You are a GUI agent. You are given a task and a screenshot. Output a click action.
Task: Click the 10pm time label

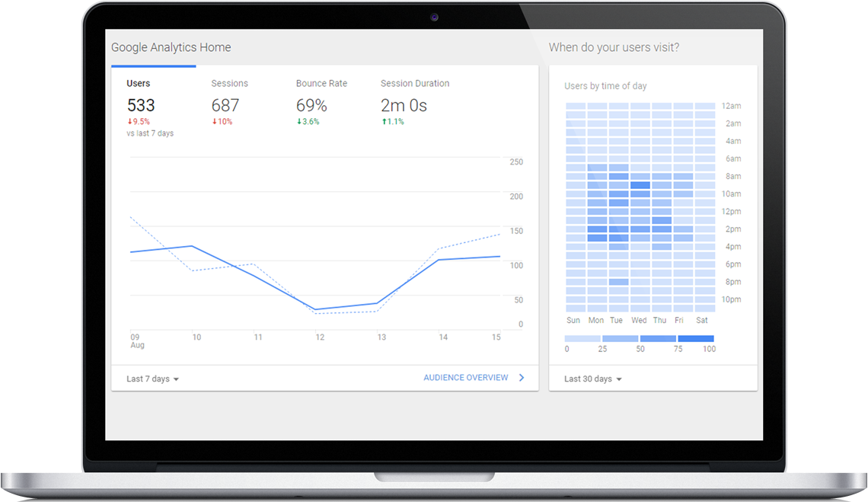(x=731, y=300)
